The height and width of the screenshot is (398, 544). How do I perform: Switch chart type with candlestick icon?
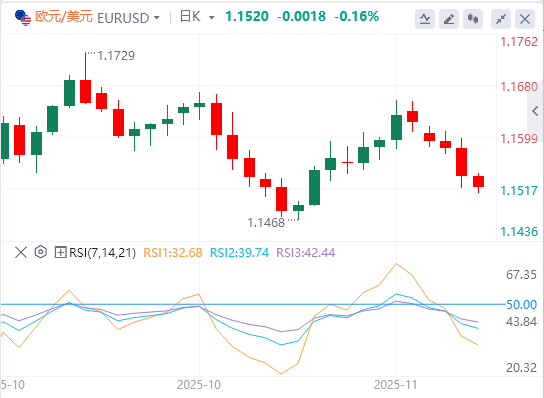coord(473,19)
